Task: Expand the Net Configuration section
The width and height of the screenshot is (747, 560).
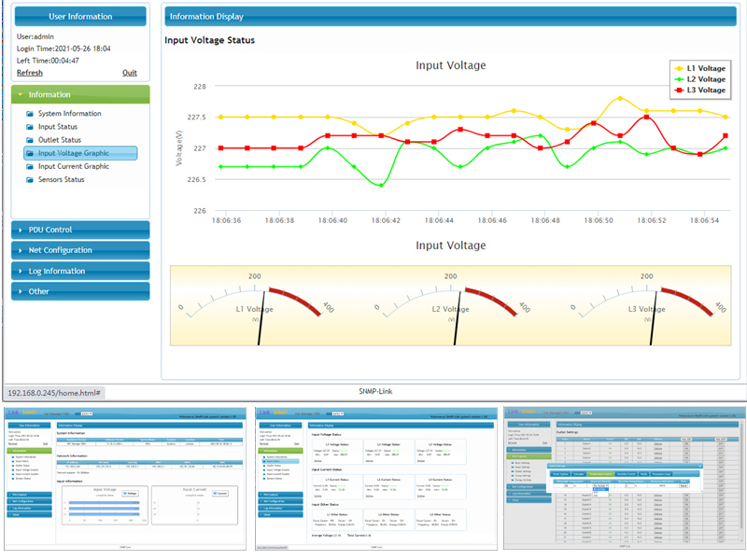Action: [80, 250]
